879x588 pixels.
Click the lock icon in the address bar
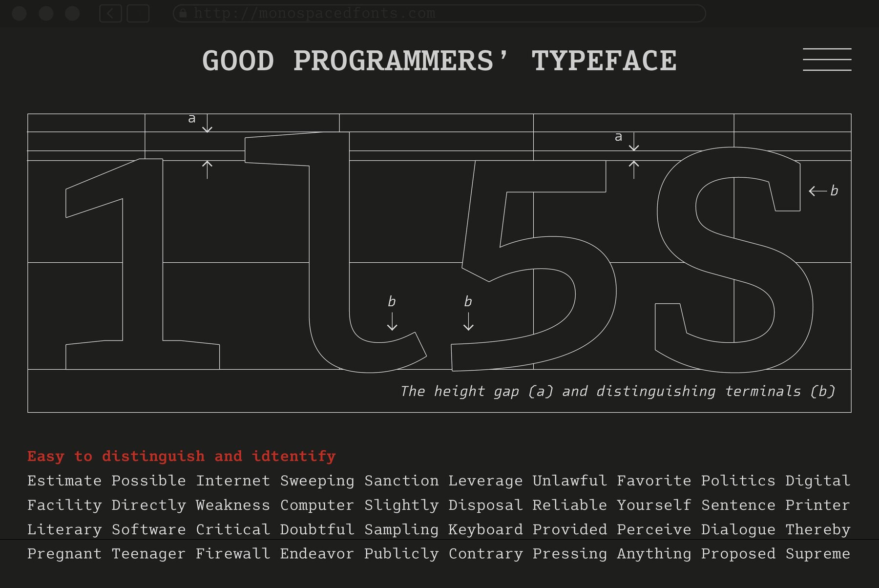click(183, 13)
